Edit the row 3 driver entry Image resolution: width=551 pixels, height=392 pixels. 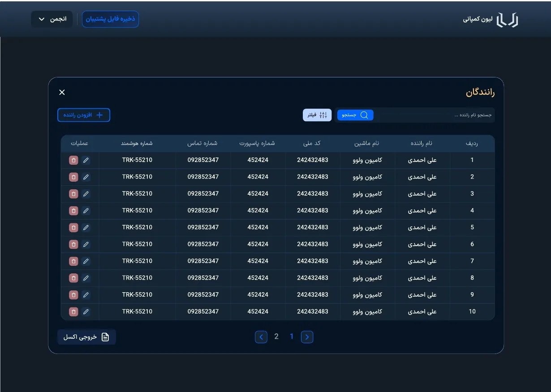point(86,194)
